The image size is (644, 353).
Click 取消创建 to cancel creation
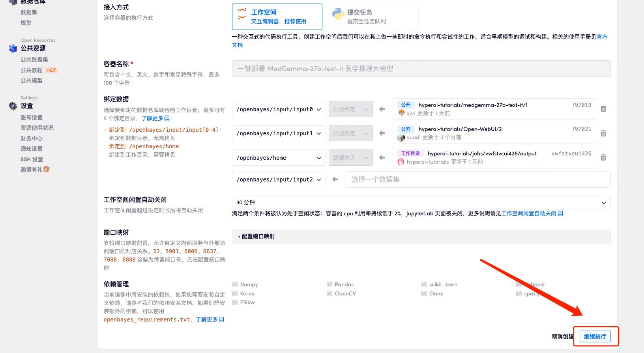(562, 336)
